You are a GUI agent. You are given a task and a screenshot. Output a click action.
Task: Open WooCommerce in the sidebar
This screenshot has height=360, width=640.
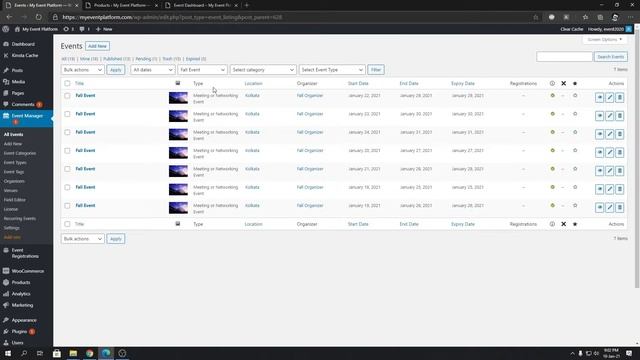click(x=27, y=271)
